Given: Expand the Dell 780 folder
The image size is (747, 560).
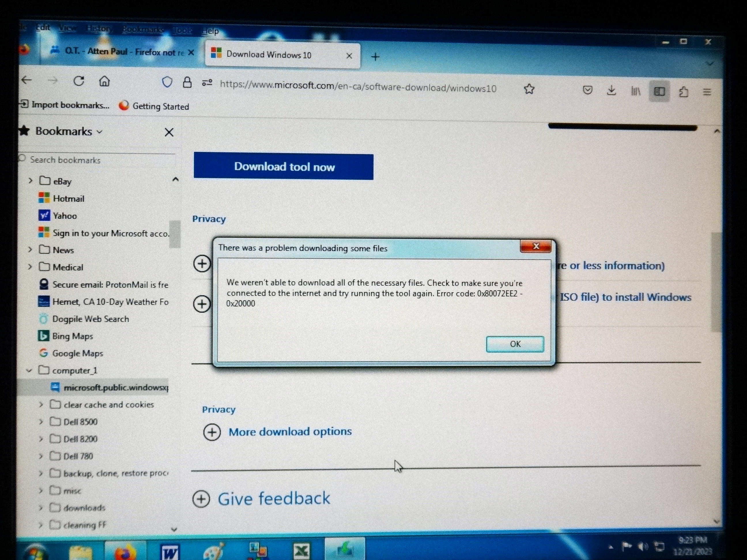Looking at the screenshot, I should [x=41, y=456].
